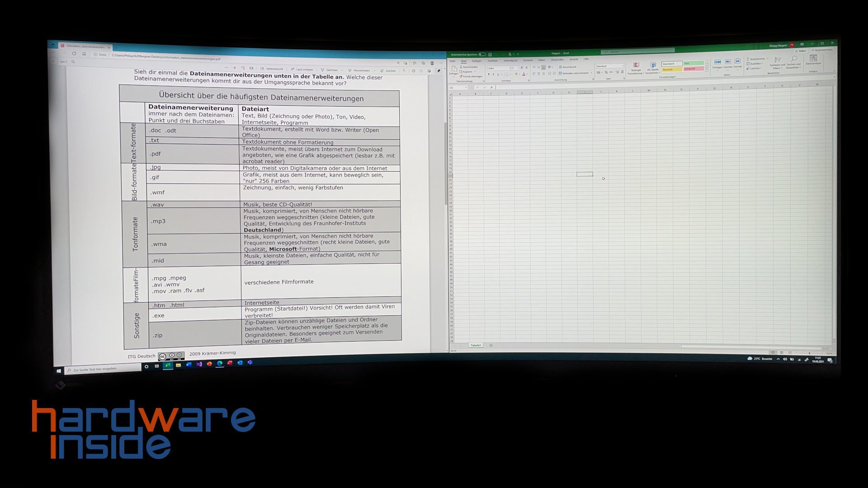Add a new sheet with the plus icon
This screenshot has width=868, height=488.
coord(491,345)
